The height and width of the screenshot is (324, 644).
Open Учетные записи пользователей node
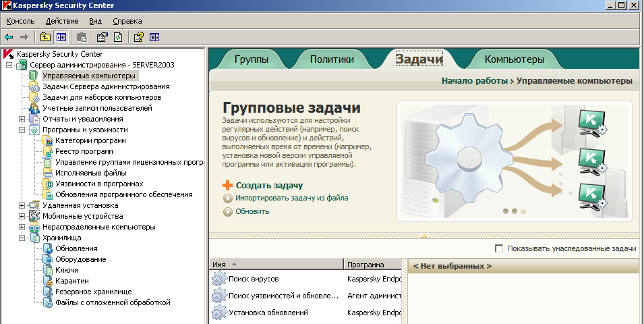point(97,108)
